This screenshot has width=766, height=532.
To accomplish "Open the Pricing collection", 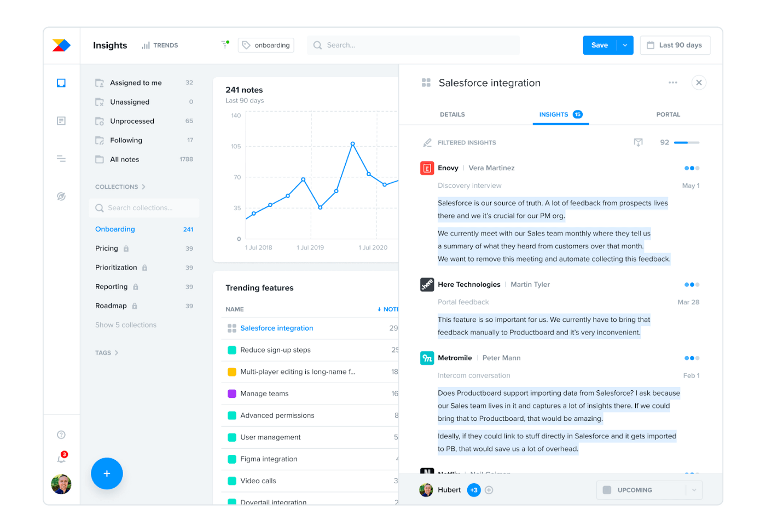I will click(x=144, y=248).
